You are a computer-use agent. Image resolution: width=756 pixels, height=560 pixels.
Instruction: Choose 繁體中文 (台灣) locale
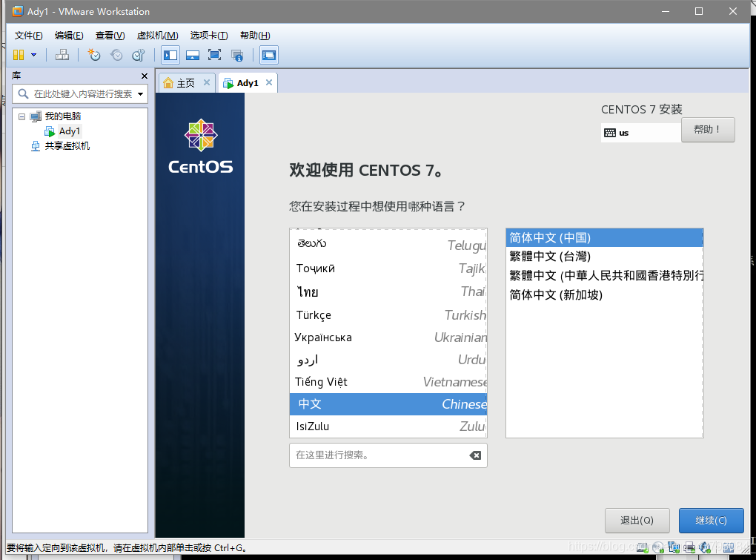point(605,257)
